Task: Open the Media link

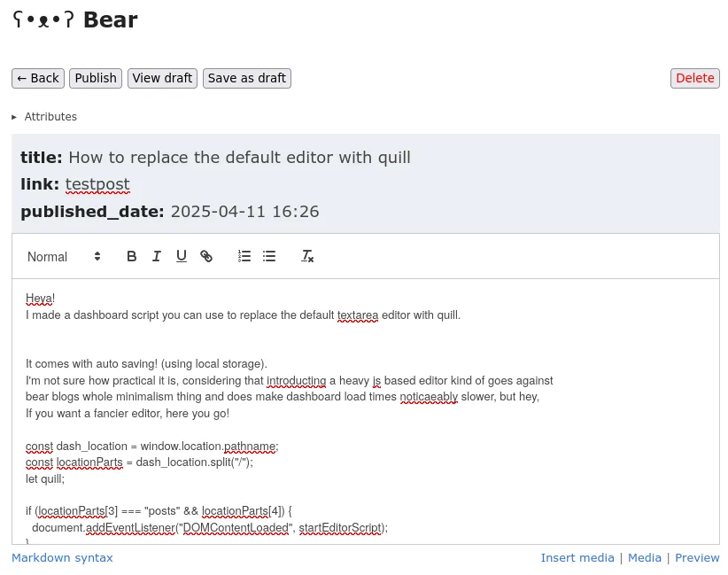Action: 645,558
